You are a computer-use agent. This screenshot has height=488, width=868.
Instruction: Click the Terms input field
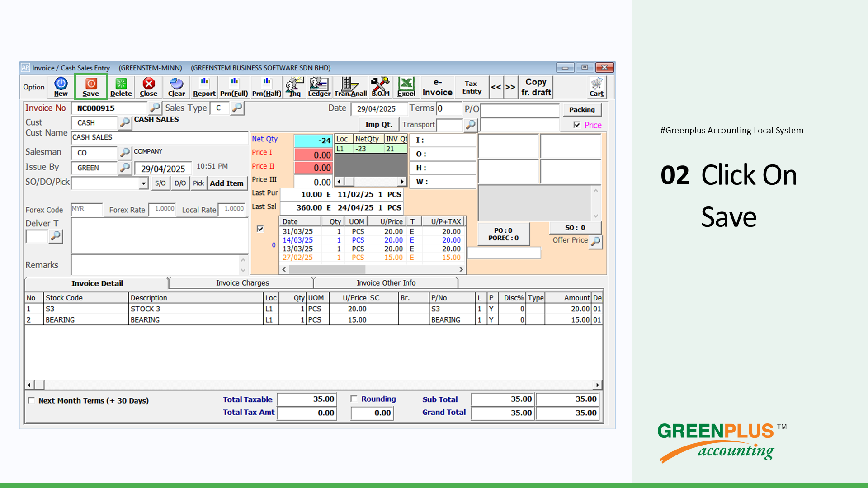(448, 108)
